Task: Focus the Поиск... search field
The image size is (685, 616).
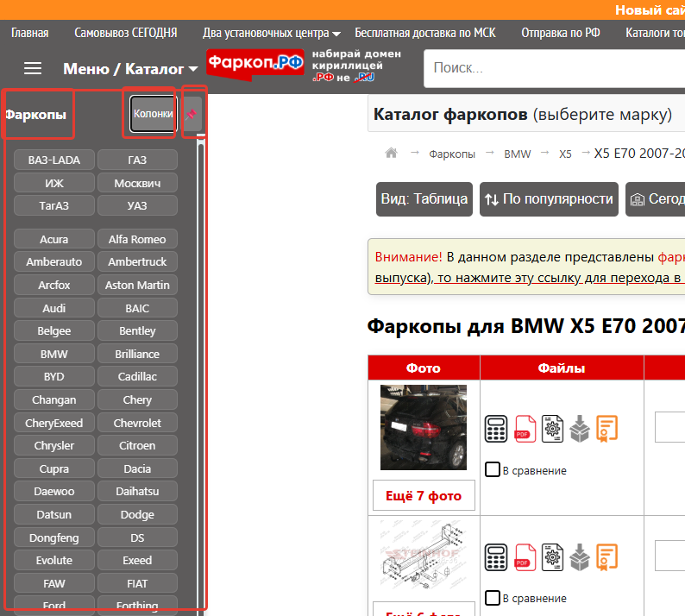Action: coord(554,68)
